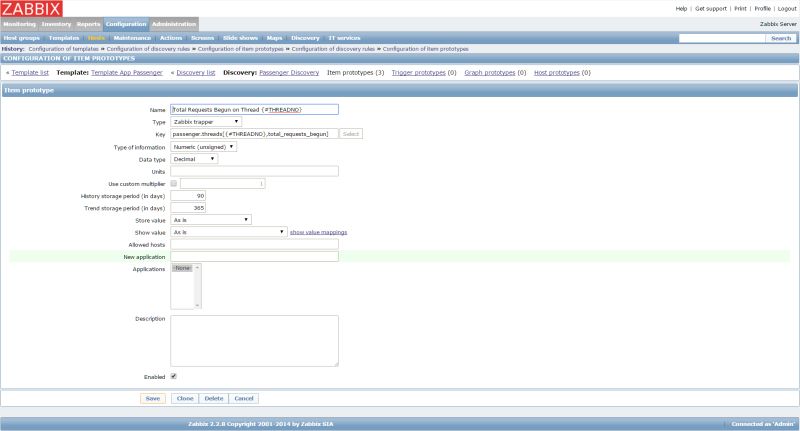Click the Logout link

pyautogui.click(x=787, y=9)
